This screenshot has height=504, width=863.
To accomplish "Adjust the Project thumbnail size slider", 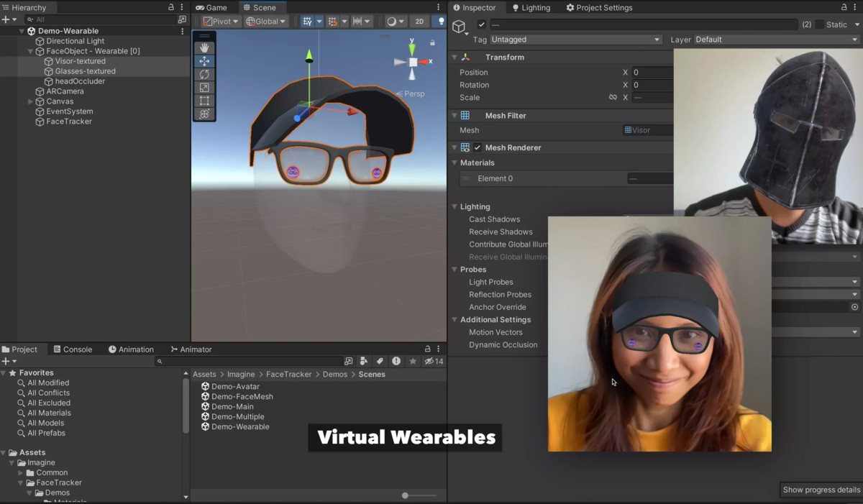I will click(x=403, y=495).
